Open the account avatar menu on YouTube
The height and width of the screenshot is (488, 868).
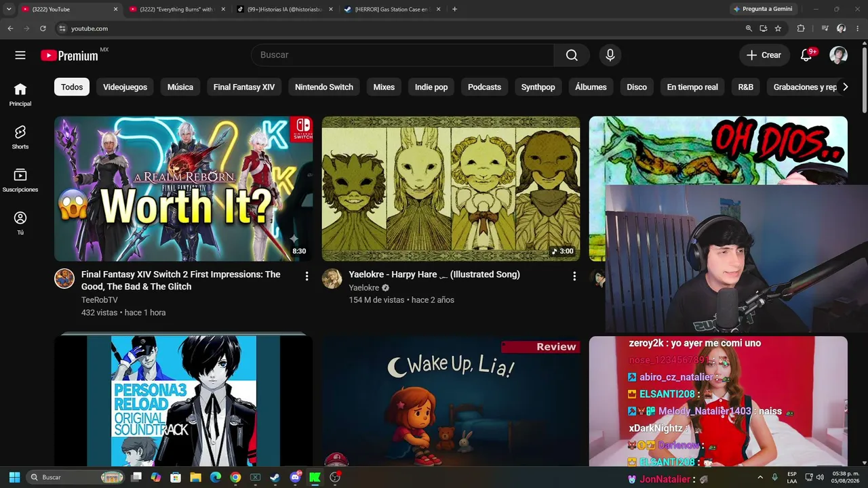[x=838, y=55]
